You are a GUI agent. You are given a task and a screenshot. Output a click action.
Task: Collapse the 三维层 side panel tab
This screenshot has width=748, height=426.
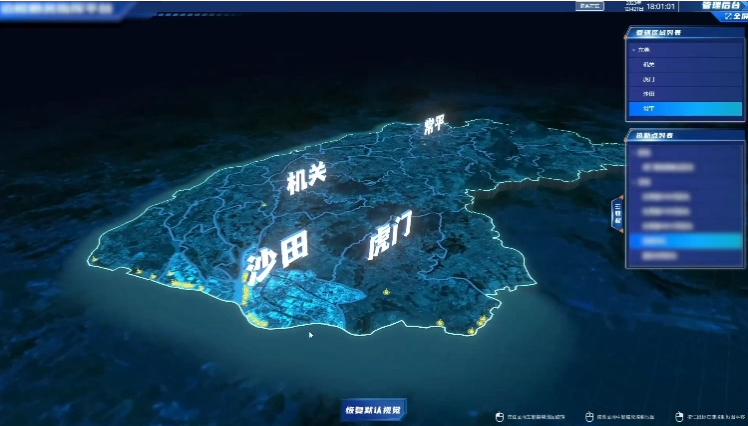pyautogui.click(x=619, y=215)
